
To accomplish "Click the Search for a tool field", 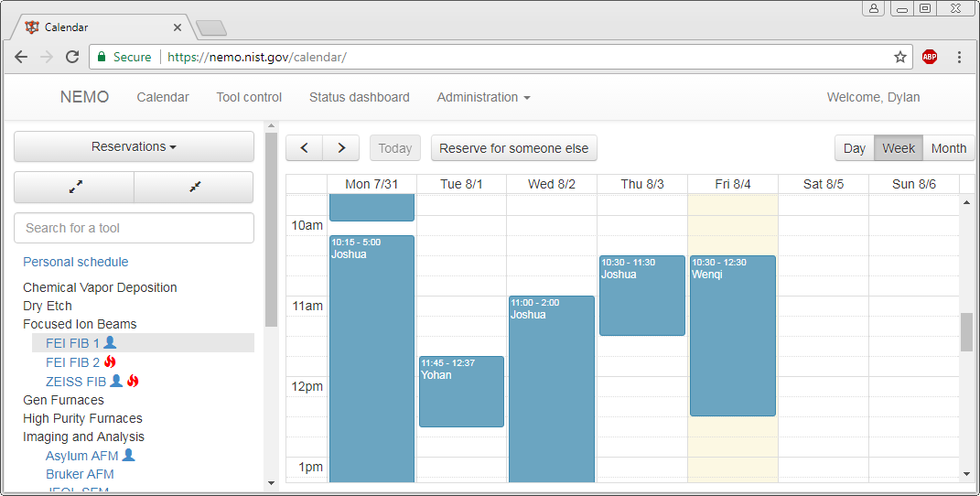I will [134, 228].
